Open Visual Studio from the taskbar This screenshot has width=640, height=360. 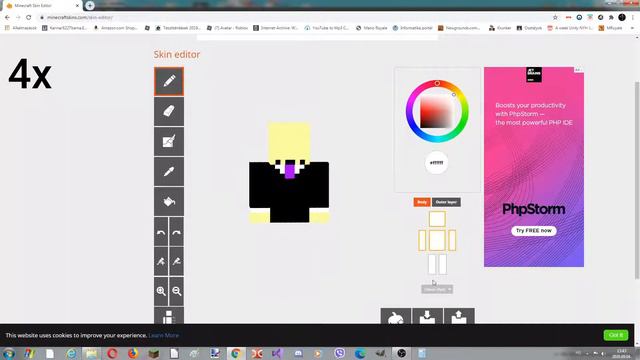(x=278, y=353)
